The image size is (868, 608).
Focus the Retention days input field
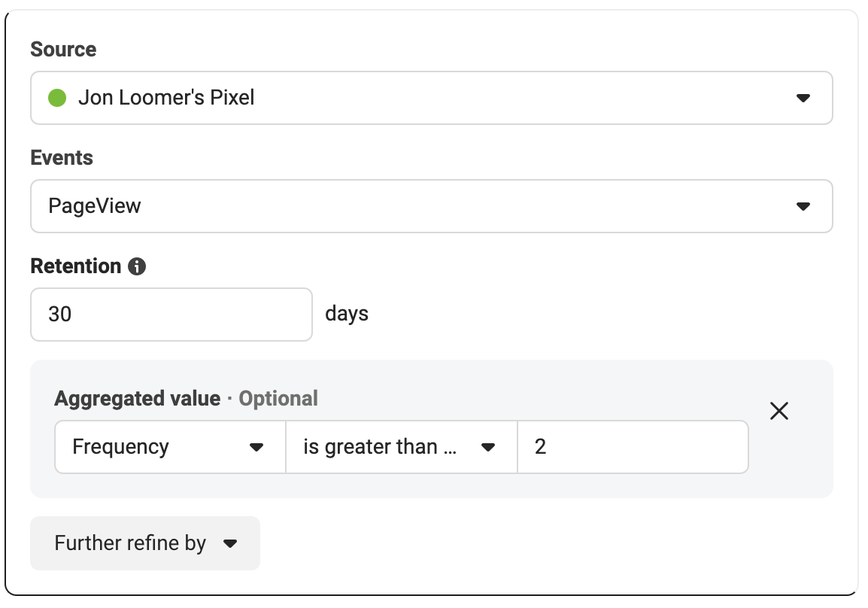click(171, 315)
